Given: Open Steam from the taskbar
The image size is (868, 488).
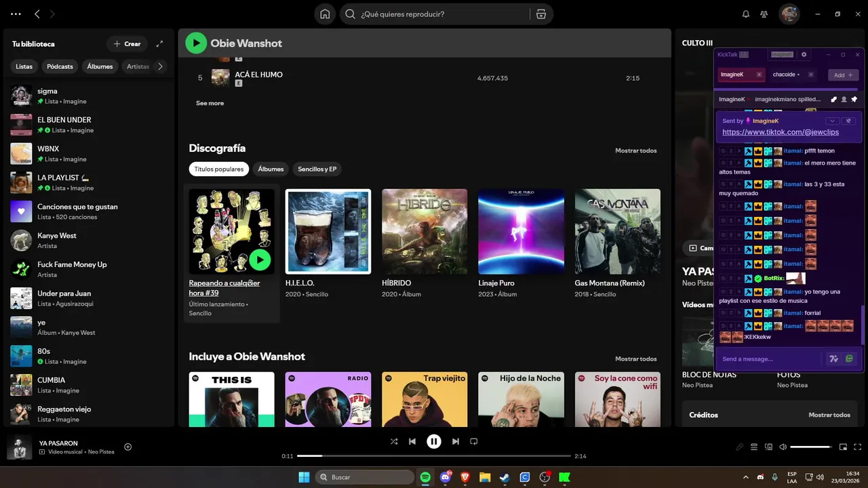Looking at the screenshot, I should 505,477.
